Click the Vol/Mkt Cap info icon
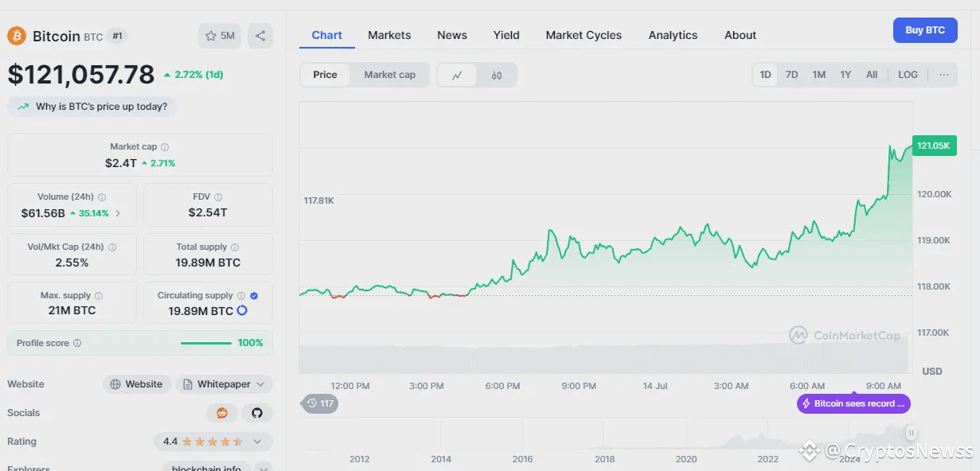The height and width of the screenshot is (471, 980). click(x=112, y=247)
